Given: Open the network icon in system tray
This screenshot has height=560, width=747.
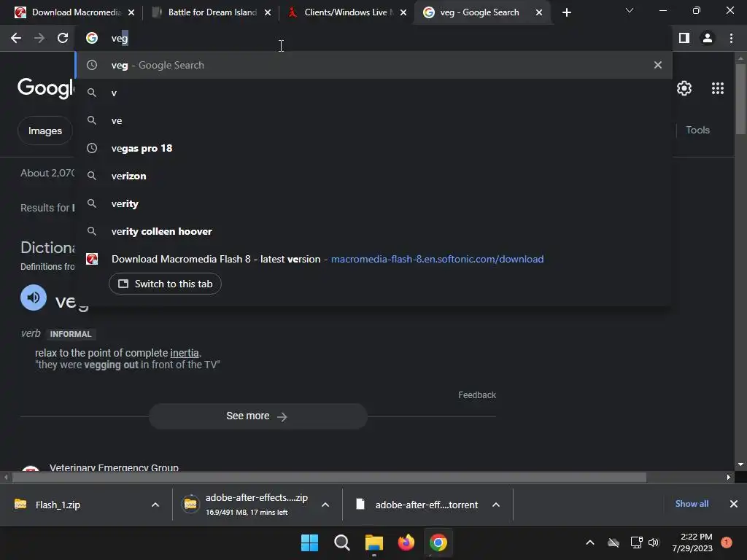Looking at the screenshot, I should coord(636,542).
